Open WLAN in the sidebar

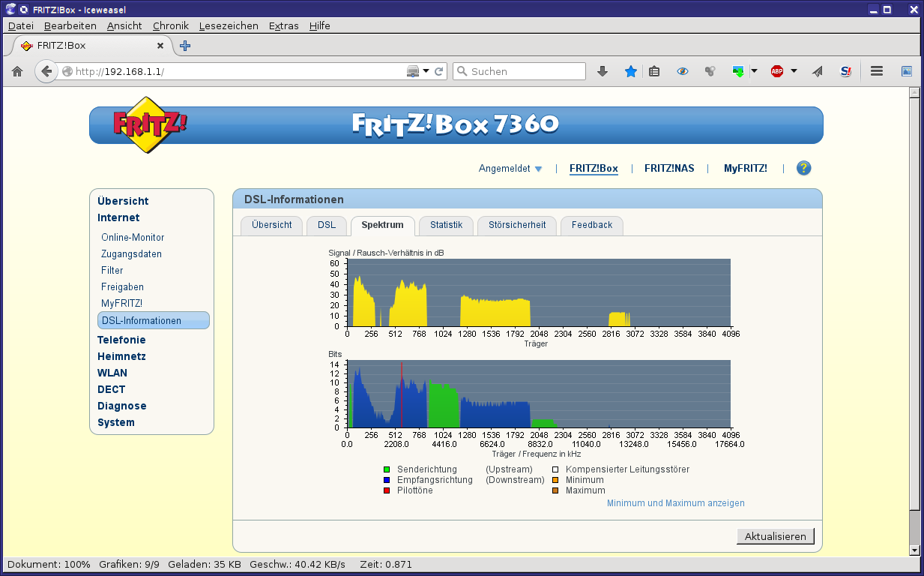112,373
